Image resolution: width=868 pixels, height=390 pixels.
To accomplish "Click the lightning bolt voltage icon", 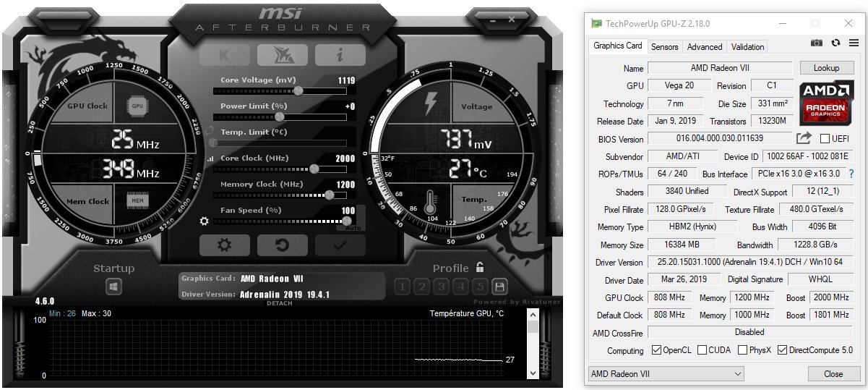I will [x=430, y=104].
